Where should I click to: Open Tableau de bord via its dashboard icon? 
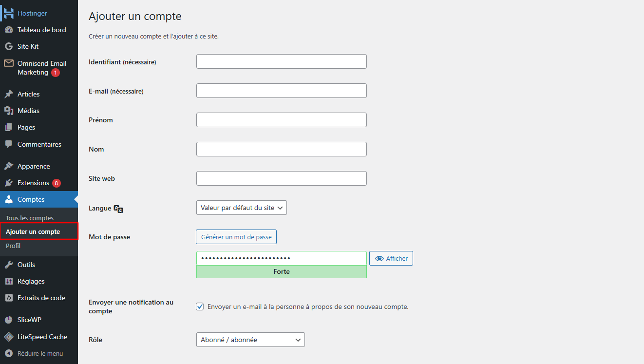click(x=10, y=30)
